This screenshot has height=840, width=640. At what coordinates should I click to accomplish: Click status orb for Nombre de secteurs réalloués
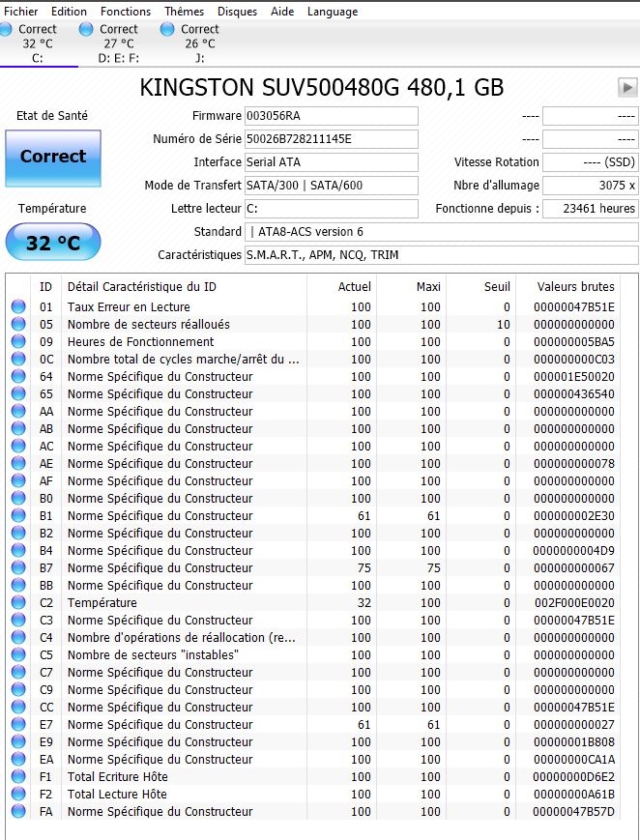(x=18, y=325)
